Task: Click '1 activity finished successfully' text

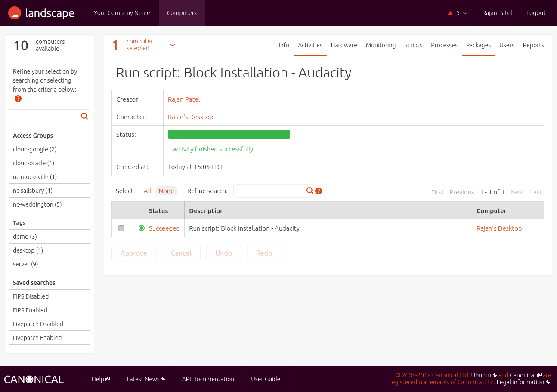Action: [x=210, y=149]
